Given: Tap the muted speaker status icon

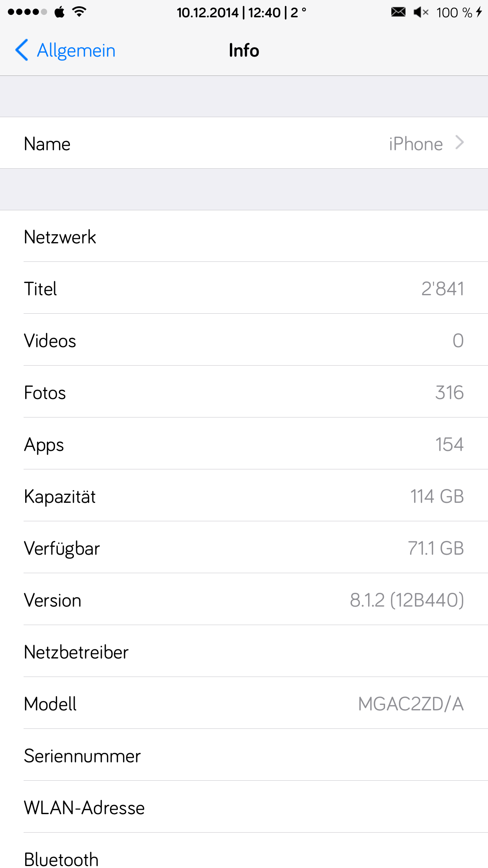Looking at the screenshot, I should 420,12.
